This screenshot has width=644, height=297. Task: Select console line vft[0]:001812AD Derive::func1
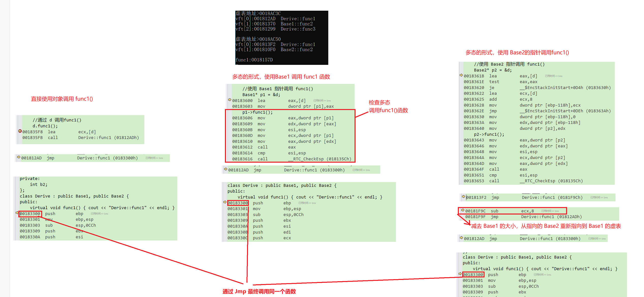coord(275,19)
